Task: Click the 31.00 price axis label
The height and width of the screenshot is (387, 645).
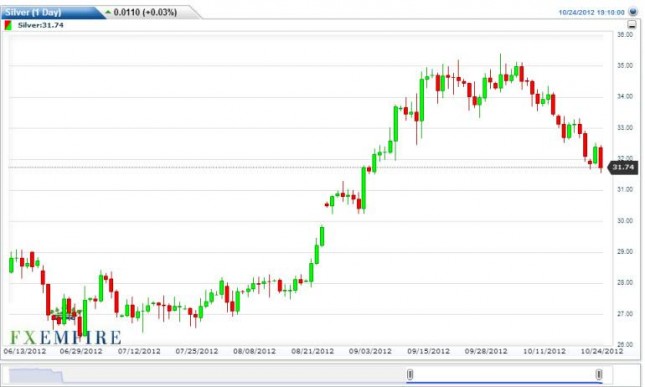Action: [625, 190]
